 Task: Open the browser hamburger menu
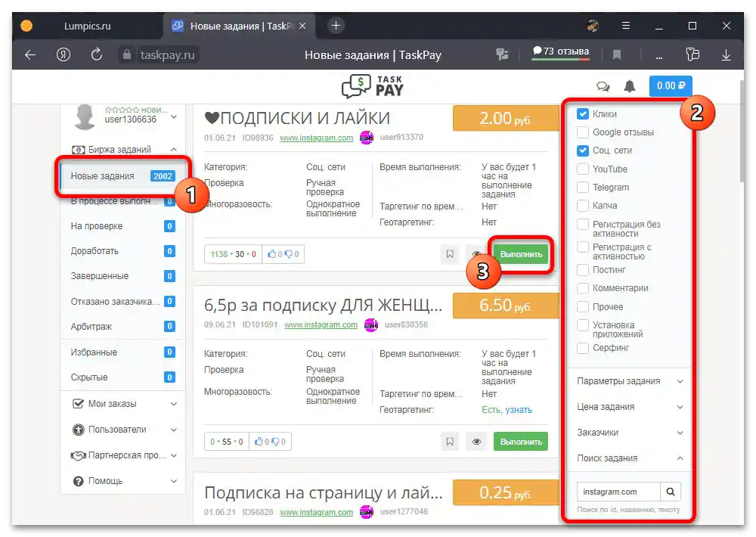coord(626,26)
